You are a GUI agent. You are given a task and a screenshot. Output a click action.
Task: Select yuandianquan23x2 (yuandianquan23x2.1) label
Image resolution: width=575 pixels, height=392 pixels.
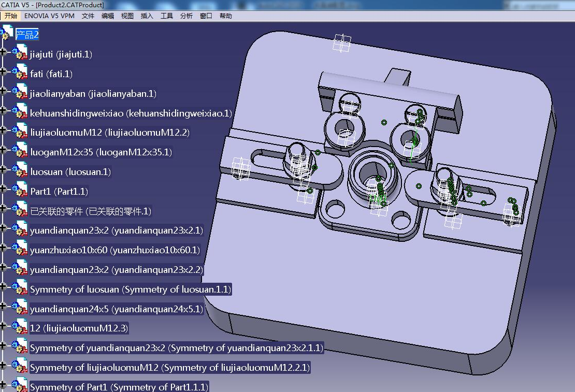pyautogui.click(x=116, y=230)
